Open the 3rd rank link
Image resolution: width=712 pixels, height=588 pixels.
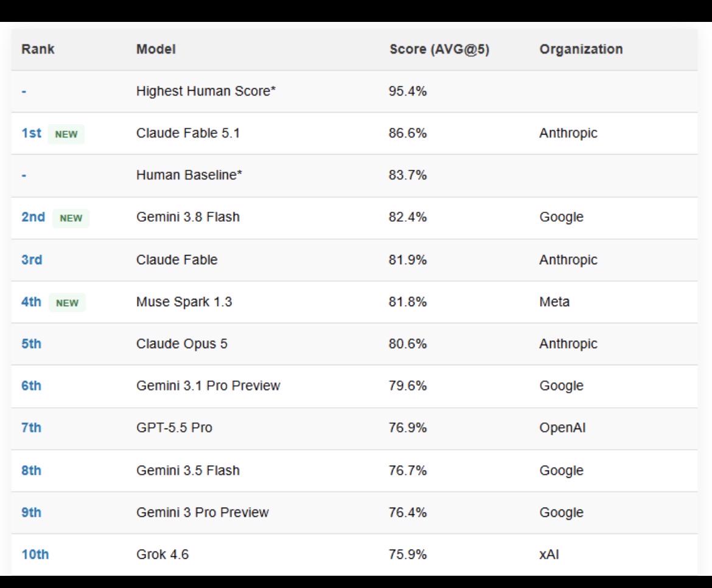32,260
